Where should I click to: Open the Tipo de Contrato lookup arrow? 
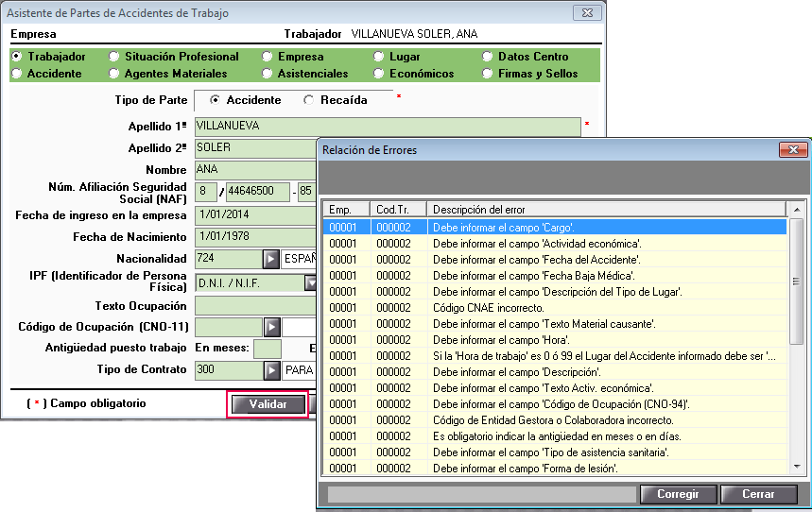pos(272,369)
